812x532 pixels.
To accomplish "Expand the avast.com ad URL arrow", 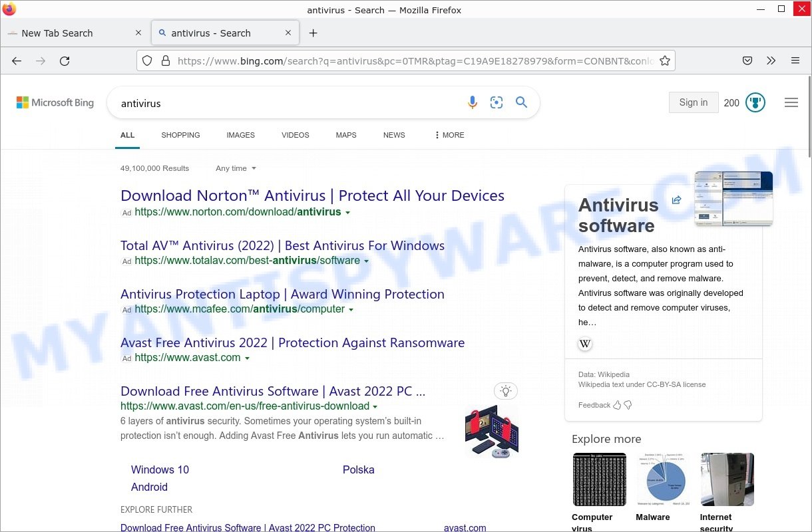I will pos(247,358).
